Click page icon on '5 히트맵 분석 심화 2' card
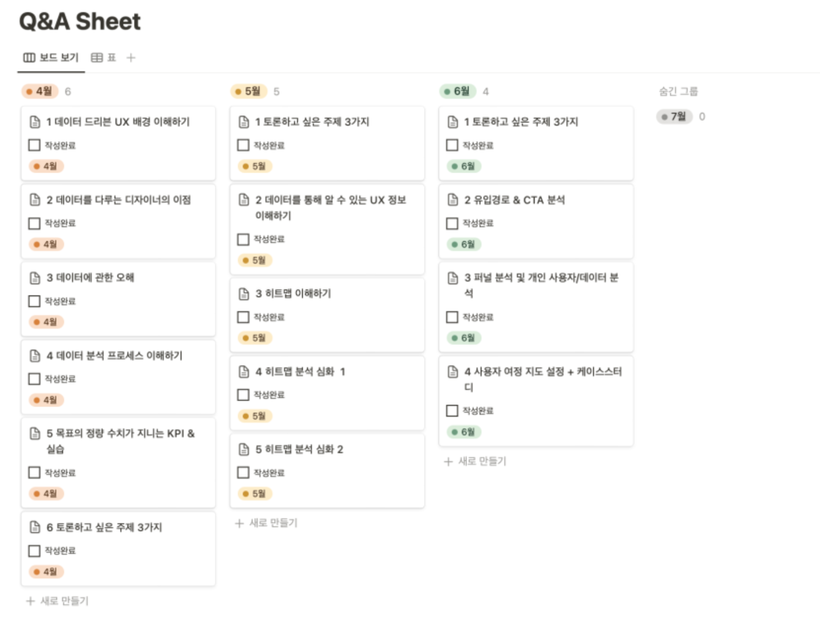Viewport: 820px width, 634px height. (243, 450)
